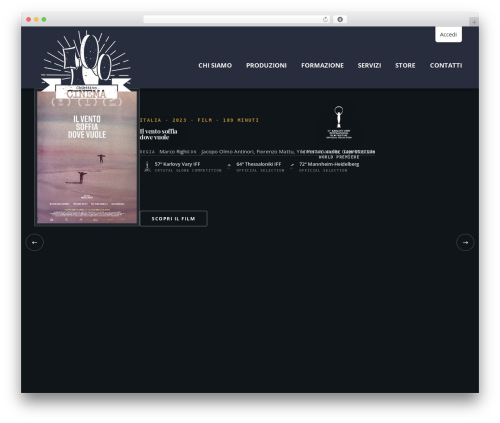This screenshot has height=423, width=500.
Task: Click the browser download icon
Action: click(340, 19)
